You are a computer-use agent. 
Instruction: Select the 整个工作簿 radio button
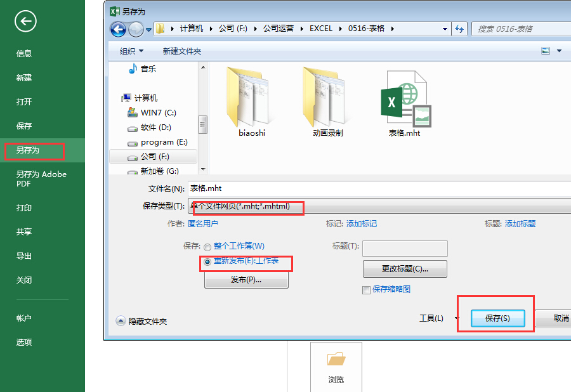pos(207,247)
